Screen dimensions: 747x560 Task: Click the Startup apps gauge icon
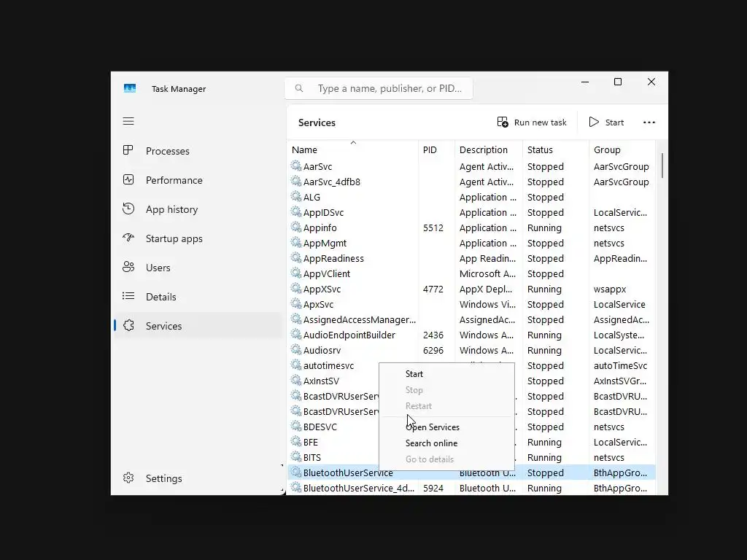(x=128, y=238)
